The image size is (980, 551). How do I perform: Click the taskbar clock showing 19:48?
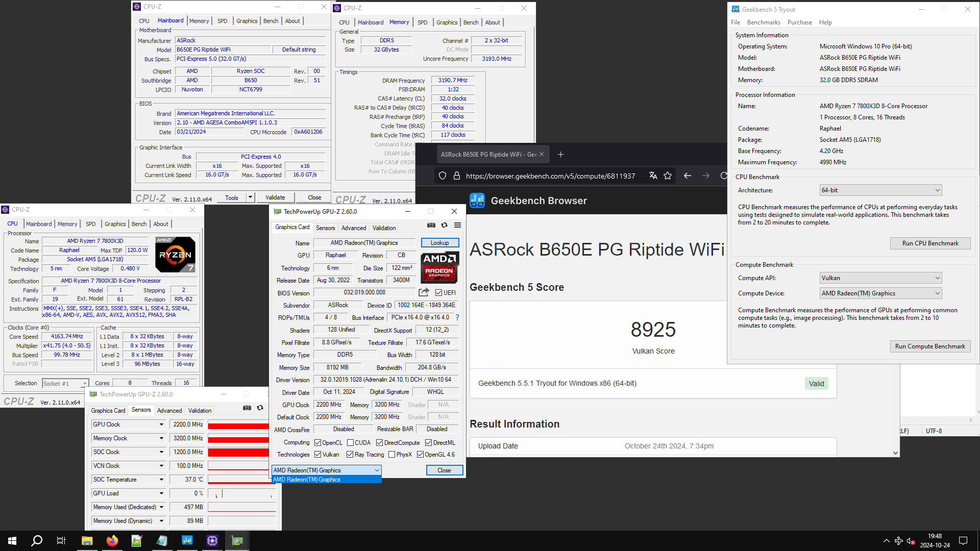point(935,541)
